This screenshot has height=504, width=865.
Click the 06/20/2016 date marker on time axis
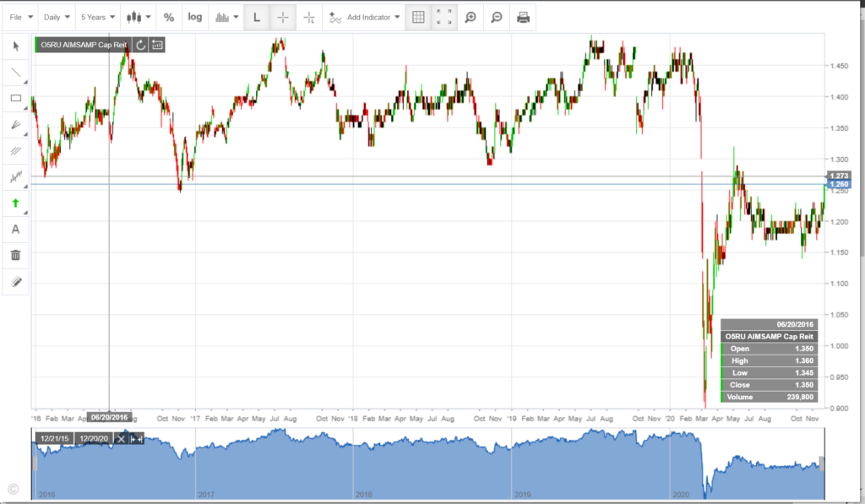point(109,417)
